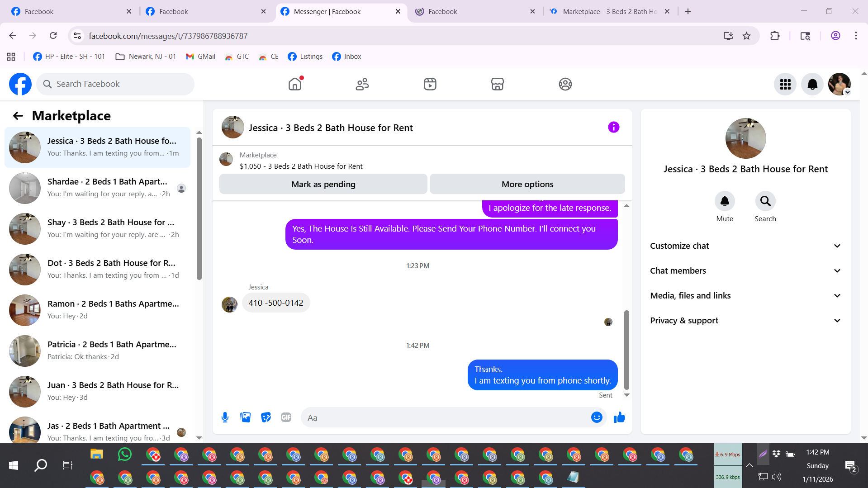Click the Facebook logo
Screen dimensions: 868x488
tap(20, 84)
